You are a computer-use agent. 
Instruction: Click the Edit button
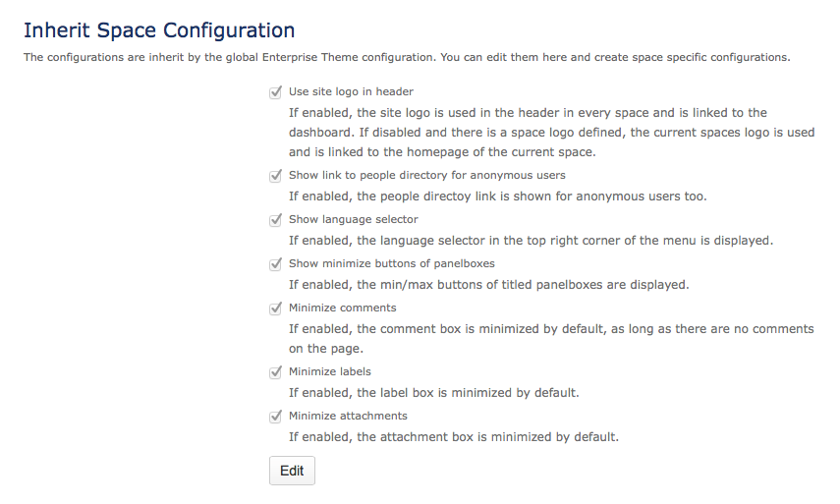pyautogui.click(x=292, y=471)
